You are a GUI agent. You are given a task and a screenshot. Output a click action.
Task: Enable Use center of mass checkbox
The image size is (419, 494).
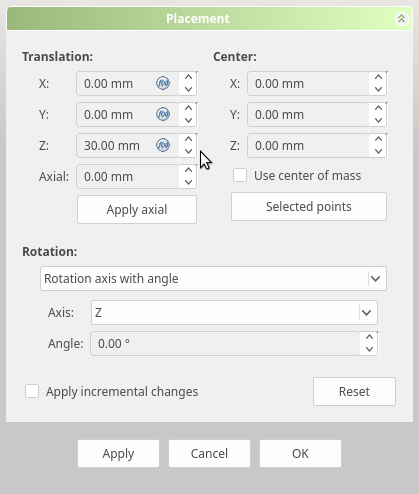(240, 175)
